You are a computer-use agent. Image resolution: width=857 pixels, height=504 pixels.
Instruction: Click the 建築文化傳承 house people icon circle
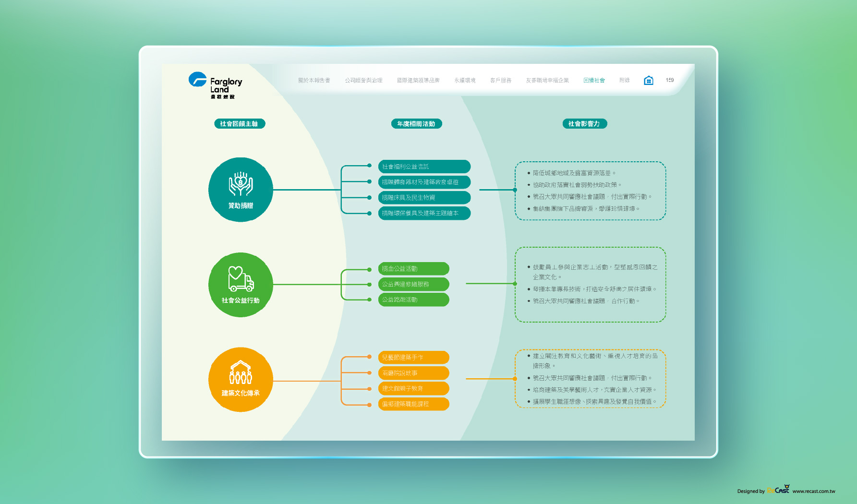point(241,380)
